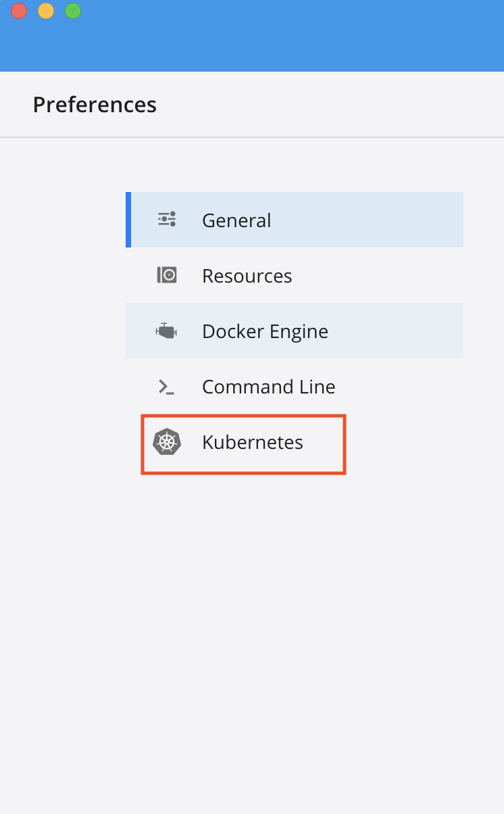Close the Preferences window with red button

coord(19,11)
